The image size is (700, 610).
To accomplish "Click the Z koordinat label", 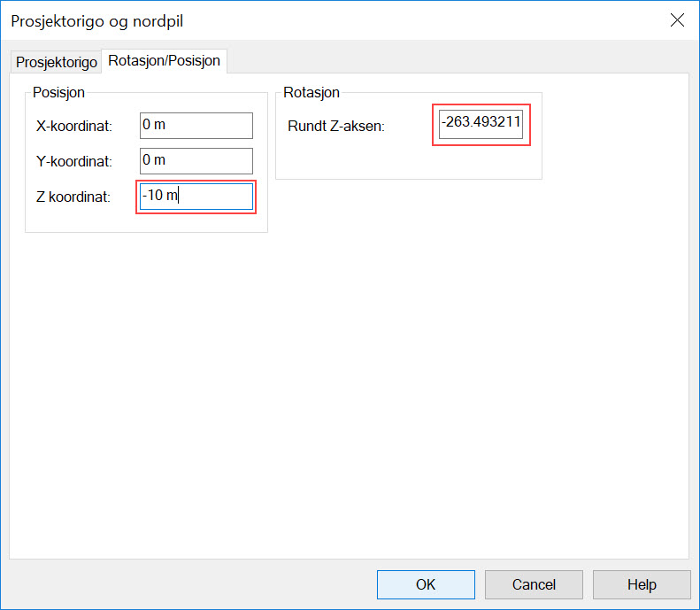I will [73, 197].
